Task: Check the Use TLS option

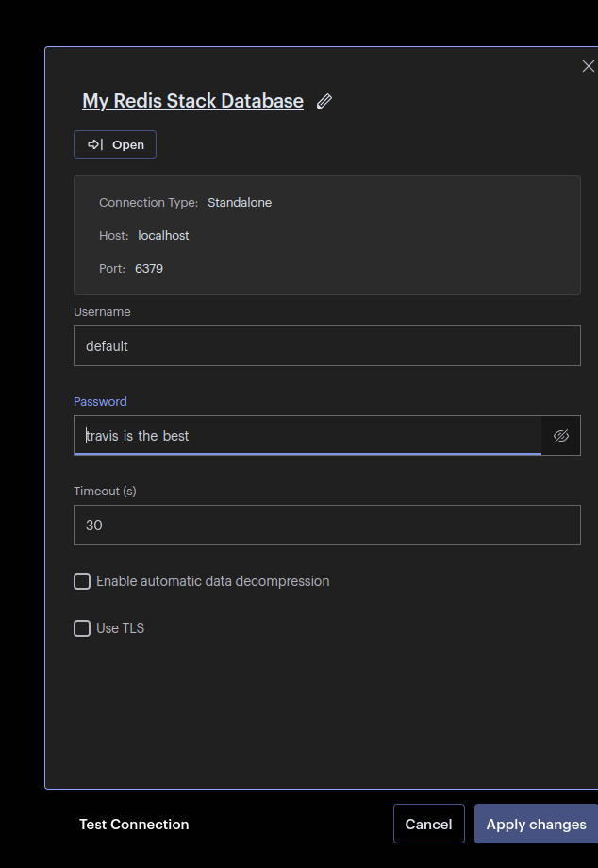Action: [82, 628]
